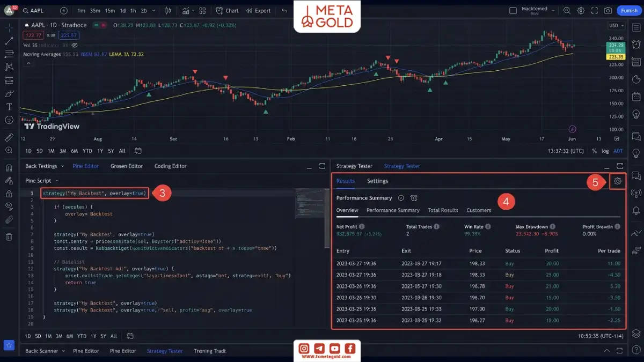644x362 pixels.
Task: Open chart settings gear in top toolbar
Action: (x=581, y=10)
